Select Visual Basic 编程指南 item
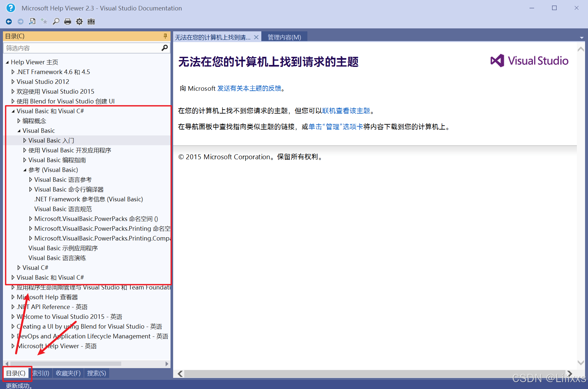Screen dimensions: 588x389 click(57, 160)
